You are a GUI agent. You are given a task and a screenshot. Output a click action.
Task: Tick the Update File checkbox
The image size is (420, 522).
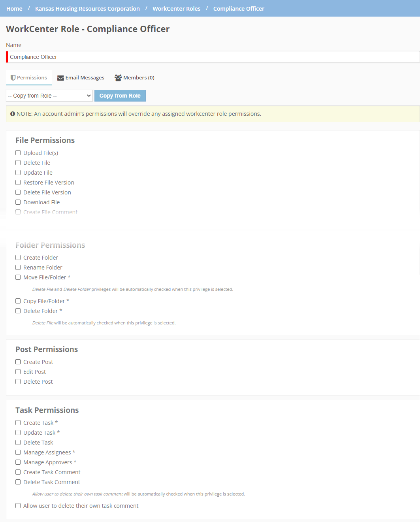coord(18,173)
